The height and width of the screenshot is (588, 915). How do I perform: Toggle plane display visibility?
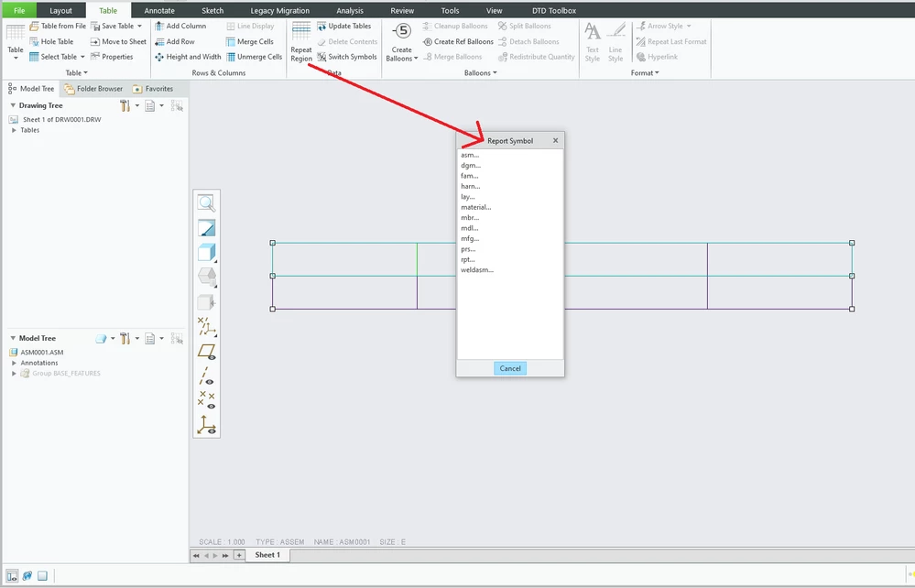[x=207, y=352]
